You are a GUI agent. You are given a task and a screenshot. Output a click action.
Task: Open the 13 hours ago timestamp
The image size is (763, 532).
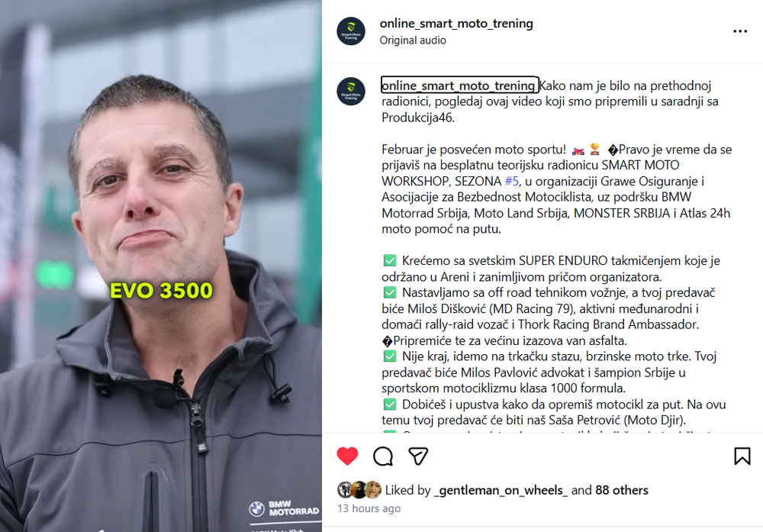tap(369, 508)
